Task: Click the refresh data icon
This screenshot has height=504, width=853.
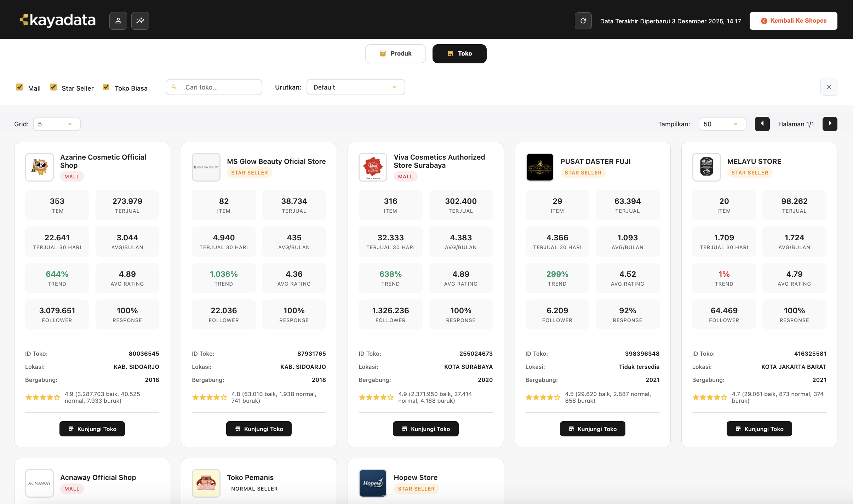Action: pyautogui.click(x=583, y=21)
